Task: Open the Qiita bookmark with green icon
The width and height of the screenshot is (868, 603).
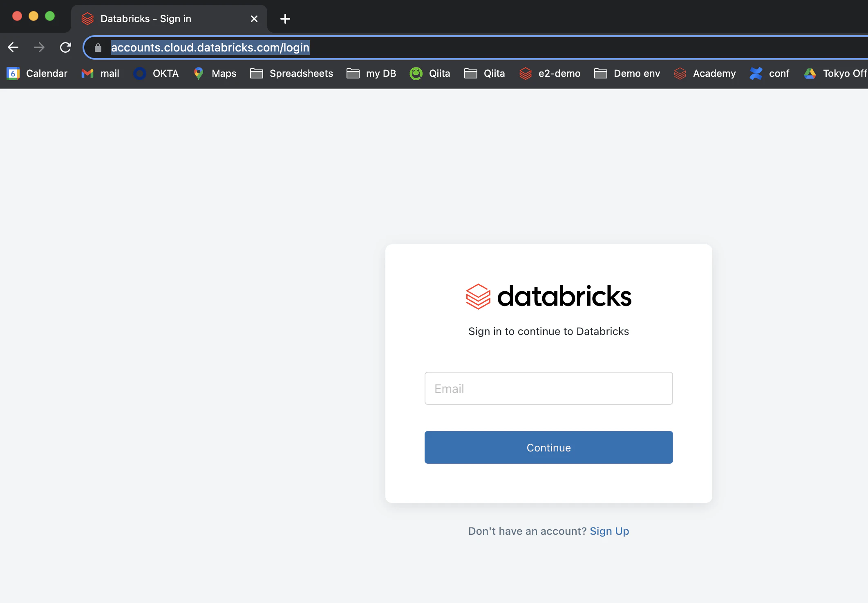Action: [430, 74]
